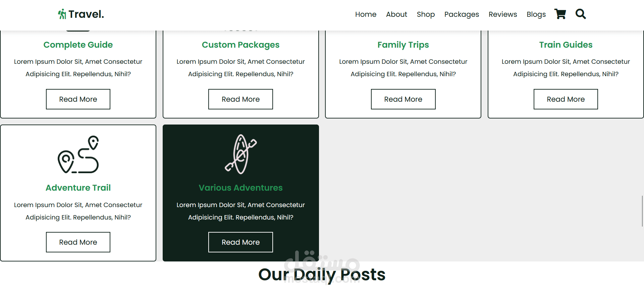Click the kayak icon in Various Adventures
This screenshot has height=291, width=644.
[x=241, y=154]
